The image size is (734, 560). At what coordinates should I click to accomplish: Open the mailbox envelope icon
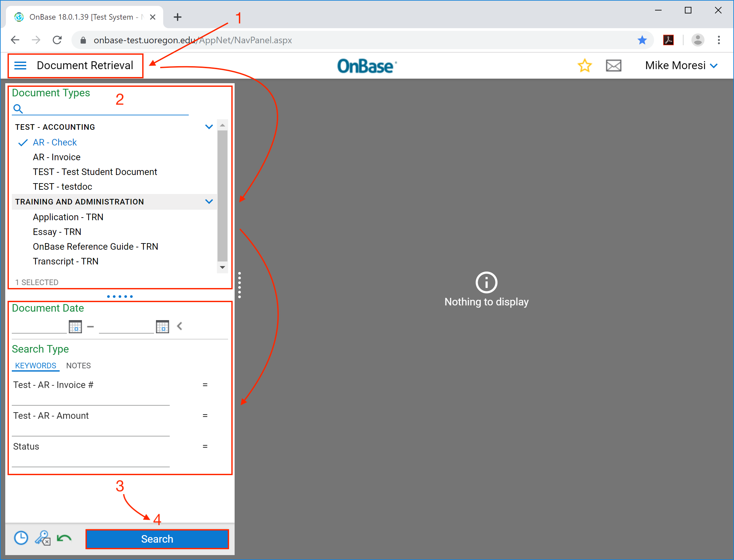613,66
